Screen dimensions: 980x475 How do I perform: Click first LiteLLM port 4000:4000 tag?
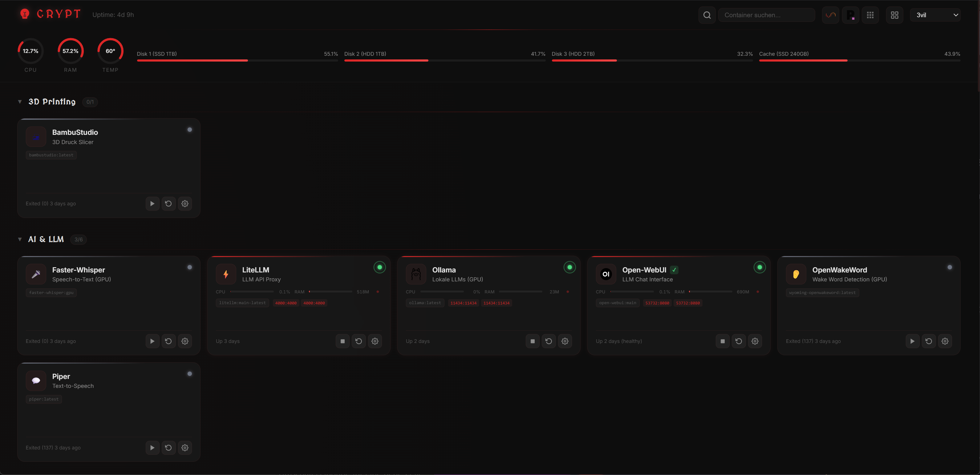286,303
